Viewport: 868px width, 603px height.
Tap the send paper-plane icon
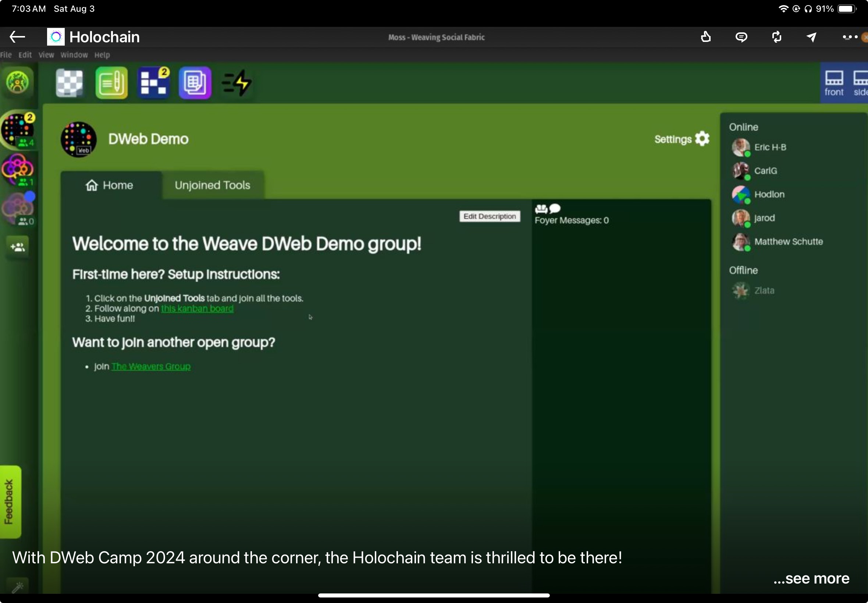tap(811, 37)
